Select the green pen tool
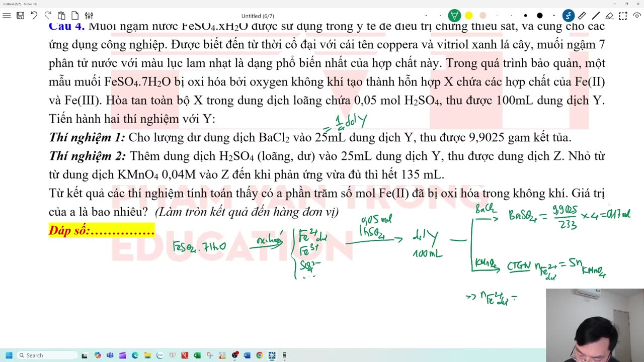Viewport: 644px width, 362px height. coord(454,16)
